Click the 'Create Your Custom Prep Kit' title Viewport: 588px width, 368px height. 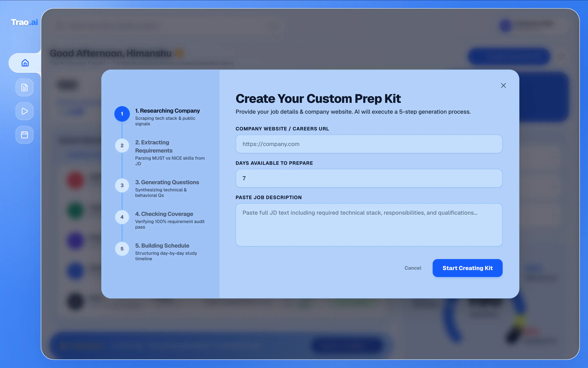pyautogui.click(x=318, y=99)
